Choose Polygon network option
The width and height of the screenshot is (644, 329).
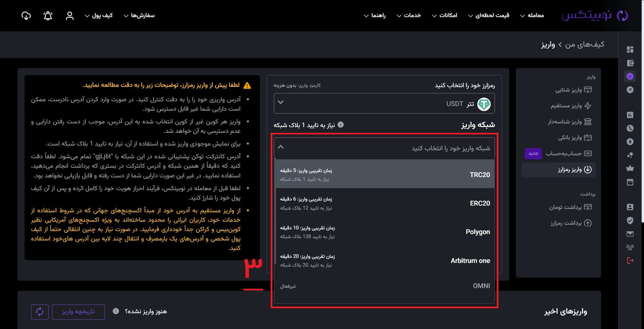[x=385, y=232]
